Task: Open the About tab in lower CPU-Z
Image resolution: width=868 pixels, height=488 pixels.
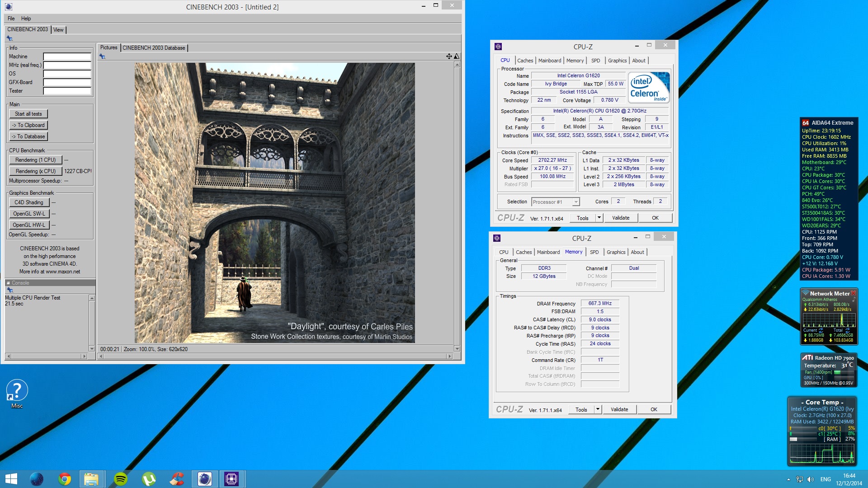Action: 637,252
